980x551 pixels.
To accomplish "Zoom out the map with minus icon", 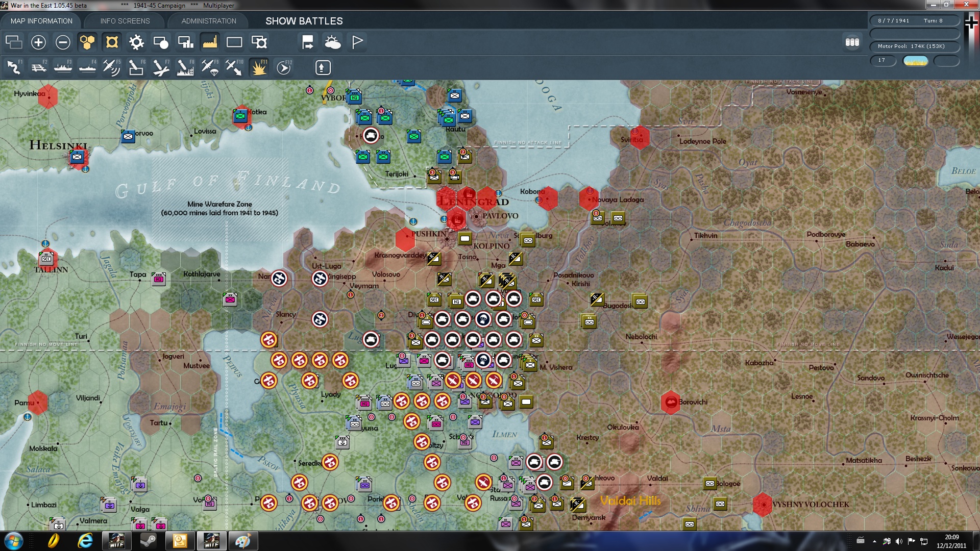I will click(63, 42).
